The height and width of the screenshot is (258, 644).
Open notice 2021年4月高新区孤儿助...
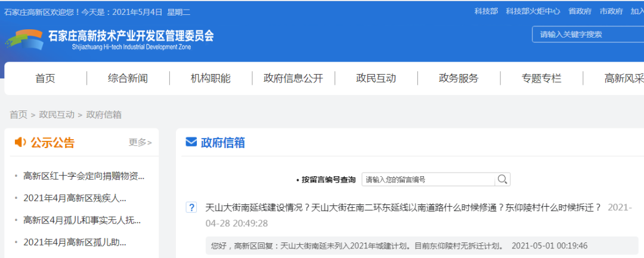coord(75,242)
